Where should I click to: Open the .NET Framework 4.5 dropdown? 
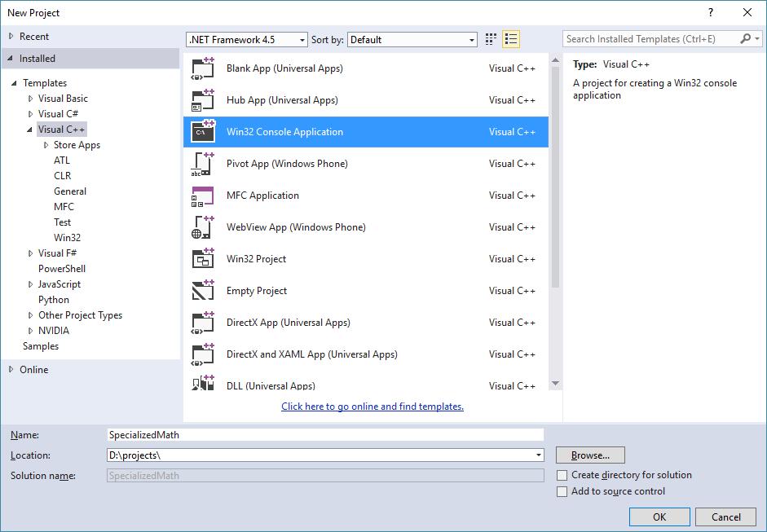coord(246,40)
